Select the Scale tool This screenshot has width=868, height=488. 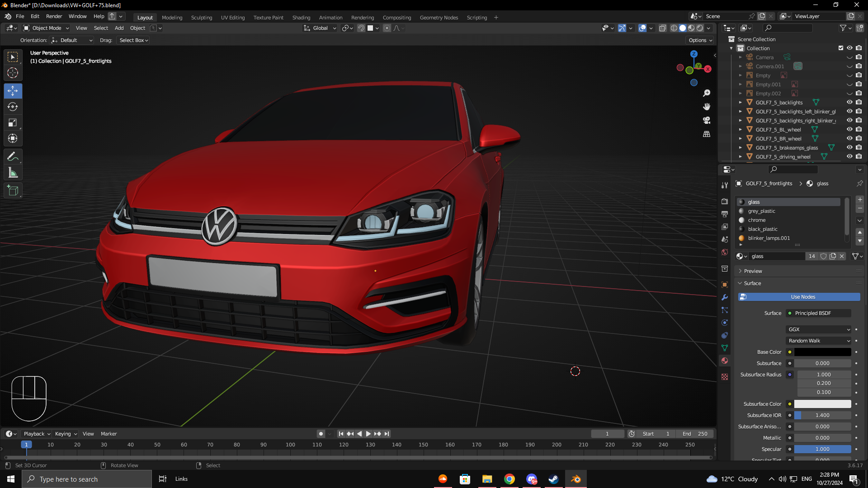click(13, 123)
